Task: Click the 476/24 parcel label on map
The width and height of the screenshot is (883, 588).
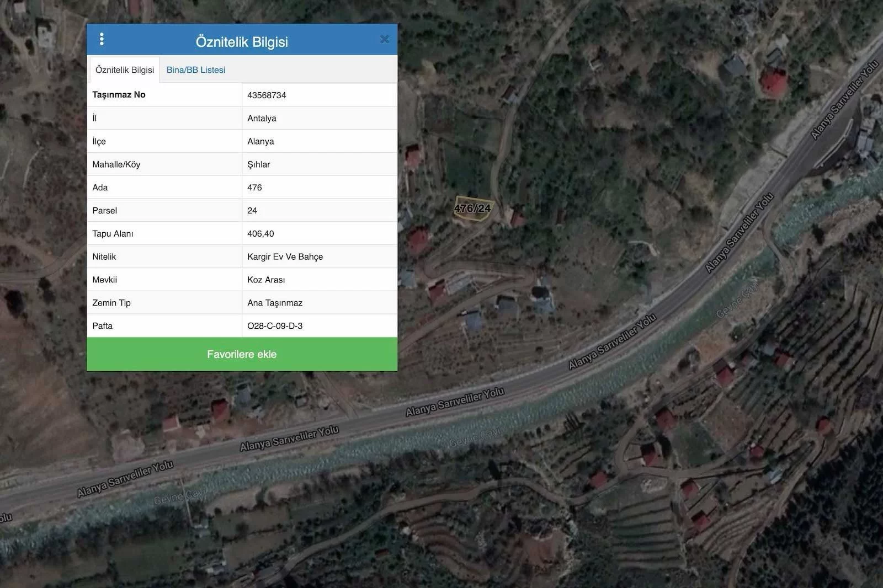Action: click(x=472, y=209)
